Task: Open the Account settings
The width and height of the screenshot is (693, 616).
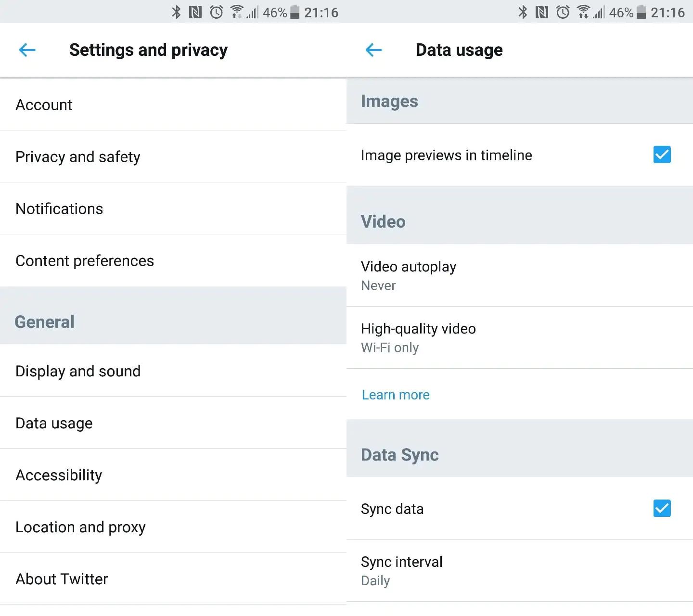Action: pos(173,105)
